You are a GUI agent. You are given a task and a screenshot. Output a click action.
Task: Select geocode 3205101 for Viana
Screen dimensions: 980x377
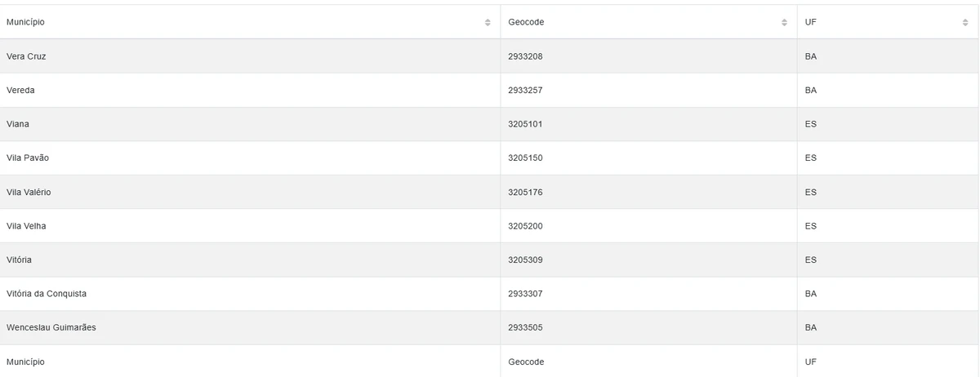coord(525,124)
